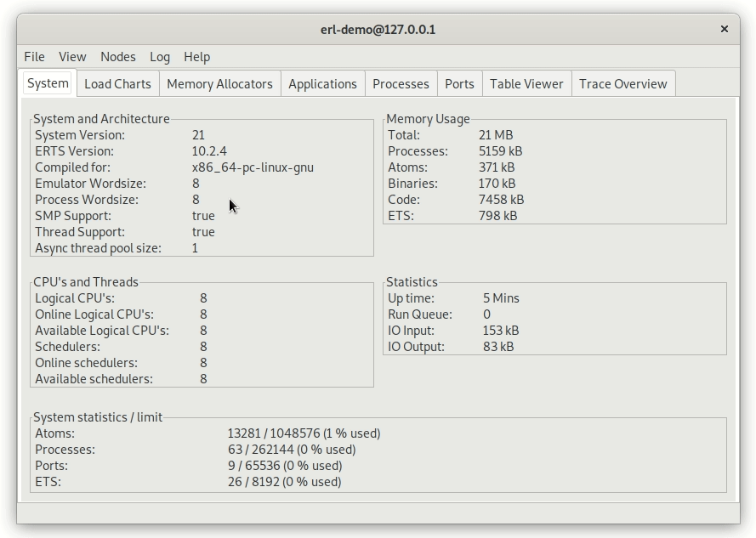Click the Available schedulers label
This screenshot has width=756, height=538.
[x=94, y=379]
